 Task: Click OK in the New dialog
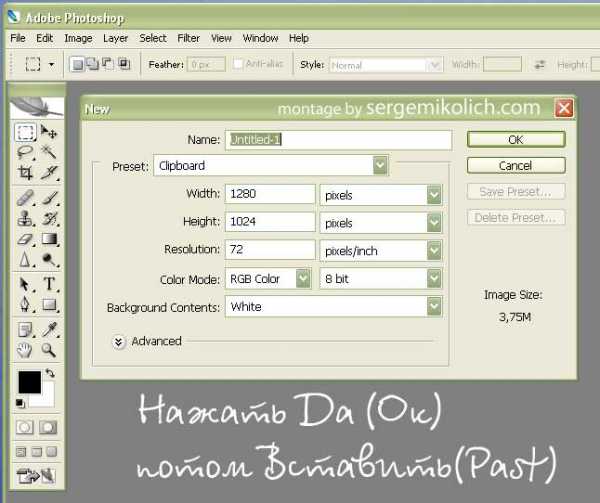(516, 139)
